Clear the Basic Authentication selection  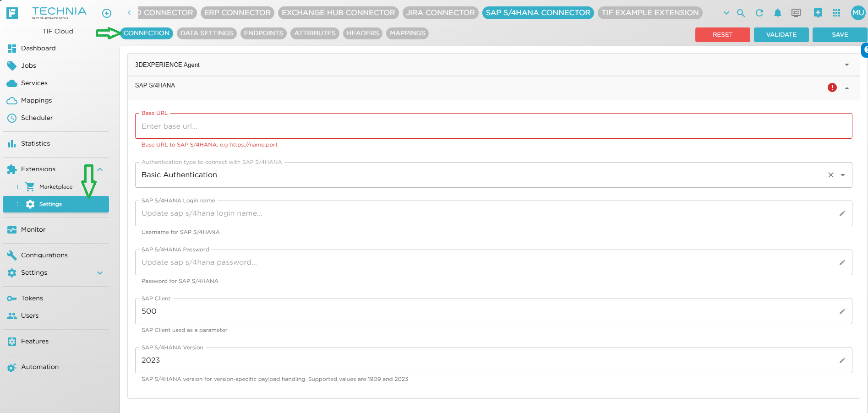click(831, 175)
